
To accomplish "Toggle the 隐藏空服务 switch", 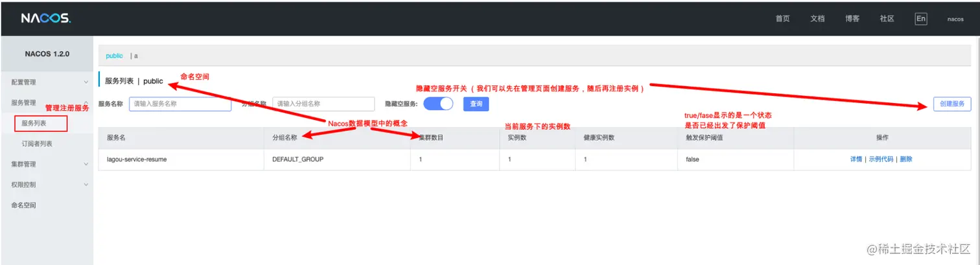I will click(438, 104).
